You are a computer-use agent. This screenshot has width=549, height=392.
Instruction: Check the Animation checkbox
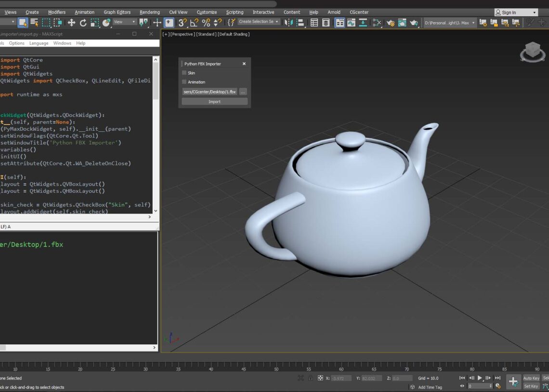[x=184, y=82]
